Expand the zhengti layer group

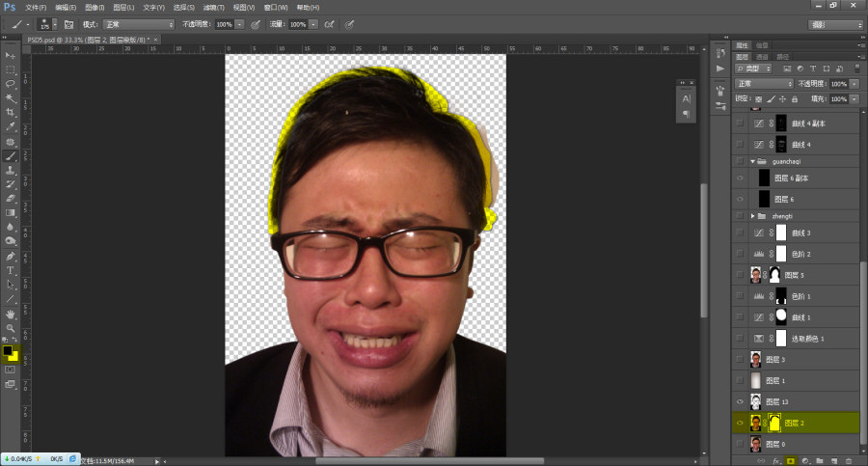pyautogui.click(x=753, y=216)
